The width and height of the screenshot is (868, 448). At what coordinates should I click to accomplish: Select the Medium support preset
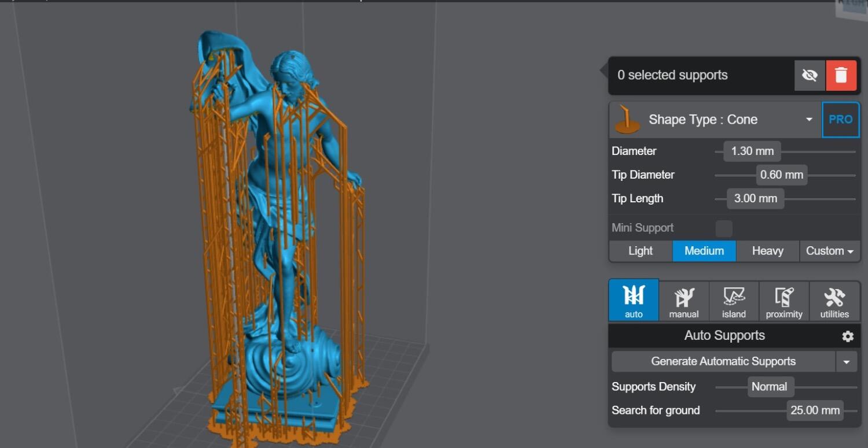click(704, 251)
